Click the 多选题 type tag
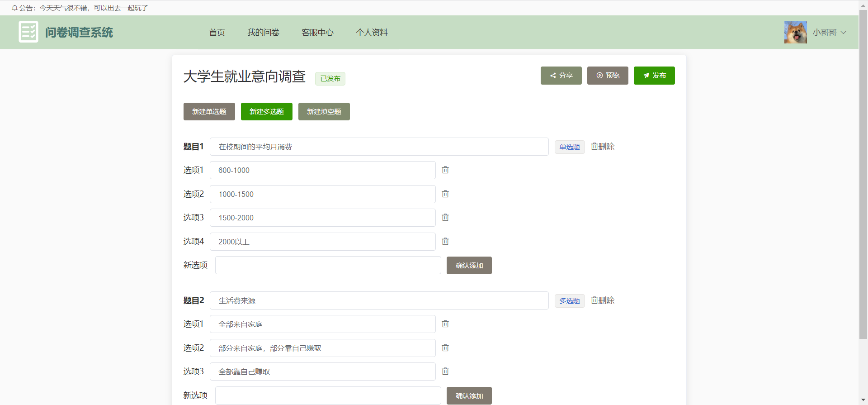This screenshot has height=405, width=868. click(570, 301)
